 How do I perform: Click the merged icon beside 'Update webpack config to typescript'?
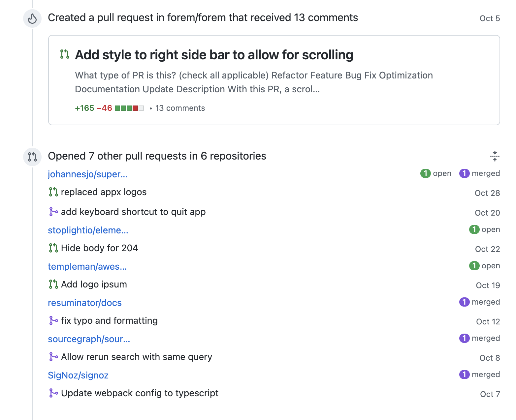(53, 393)
